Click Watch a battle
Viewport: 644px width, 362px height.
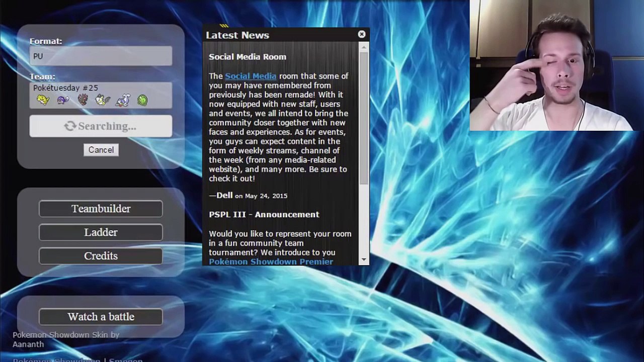click(101, 317)
